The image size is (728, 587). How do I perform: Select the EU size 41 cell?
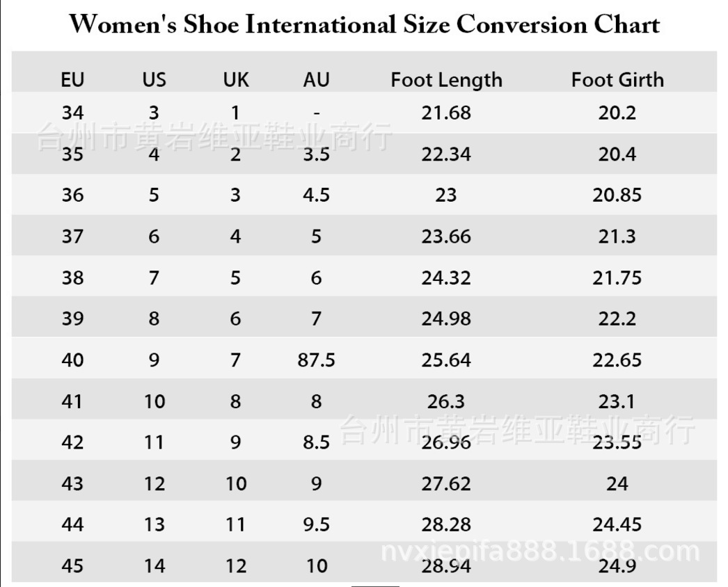(72, 401)
